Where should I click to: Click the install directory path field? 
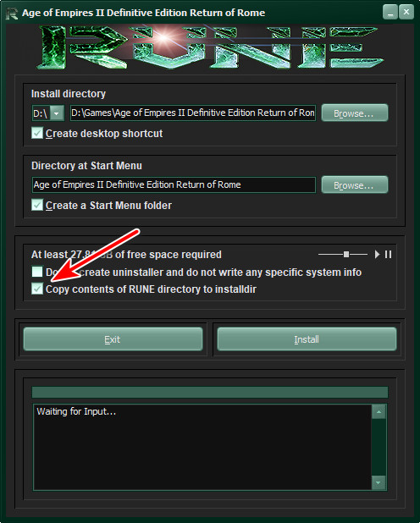coord(193,113)
